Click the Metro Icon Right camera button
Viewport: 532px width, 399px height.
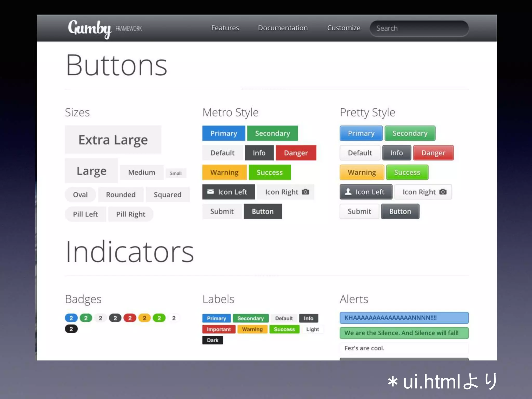point(285,192)
